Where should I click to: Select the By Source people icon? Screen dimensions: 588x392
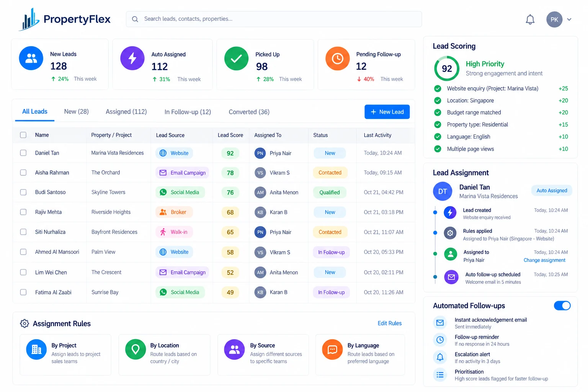tap(234, 350)
